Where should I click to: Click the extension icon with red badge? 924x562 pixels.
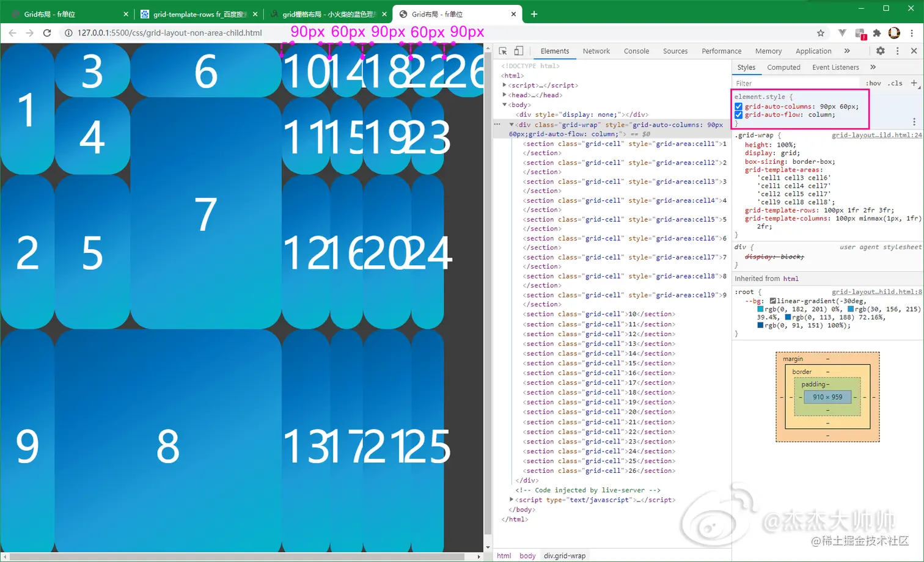click(x=860, y=34)
